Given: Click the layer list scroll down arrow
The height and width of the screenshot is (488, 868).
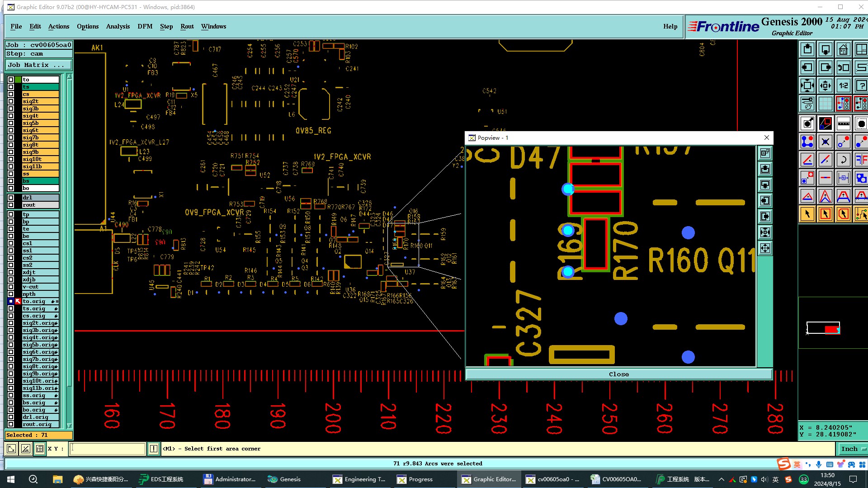Looking at the screenshot, I should point(69,426).
